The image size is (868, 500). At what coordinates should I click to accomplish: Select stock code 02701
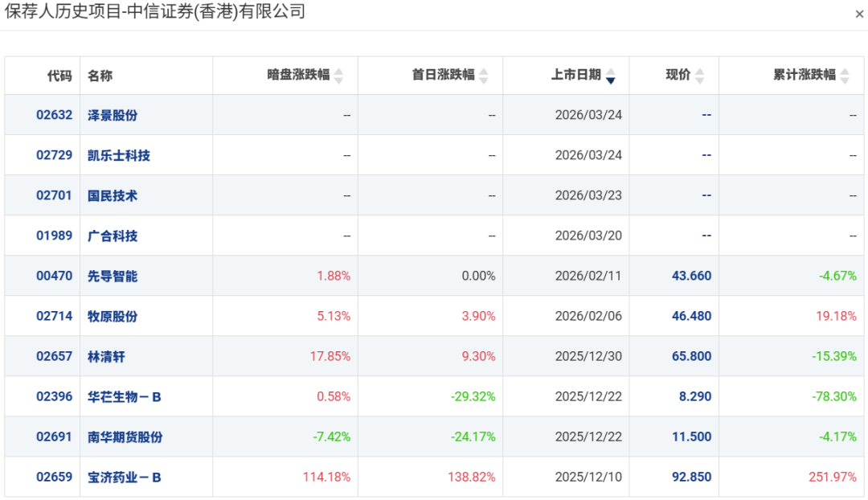click(54, 195)
